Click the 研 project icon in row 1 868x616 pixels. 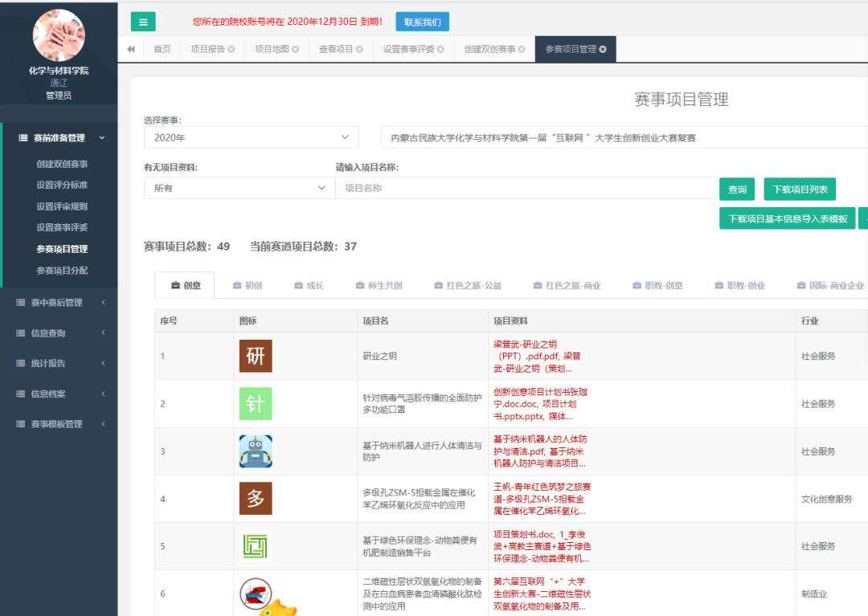(256, 356)
